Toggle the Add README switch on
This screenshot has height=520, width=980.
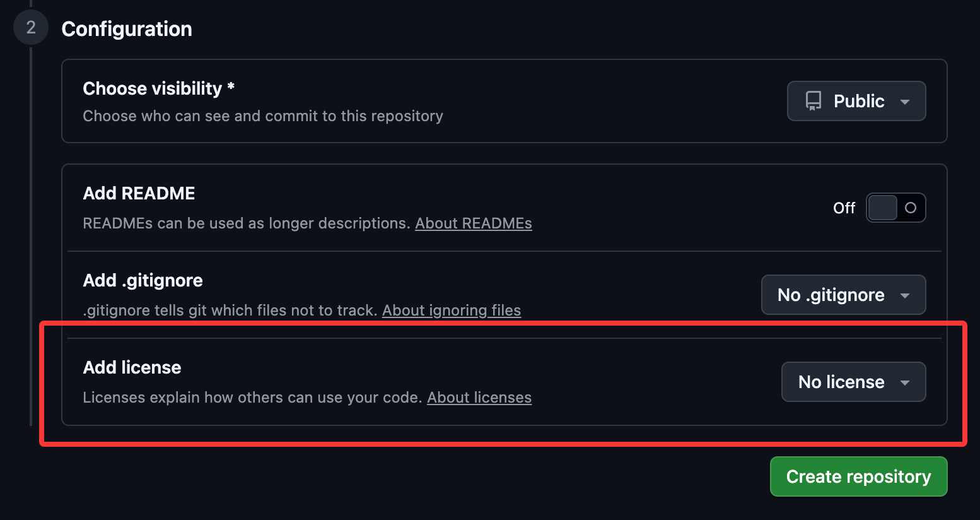pos(895,208)
